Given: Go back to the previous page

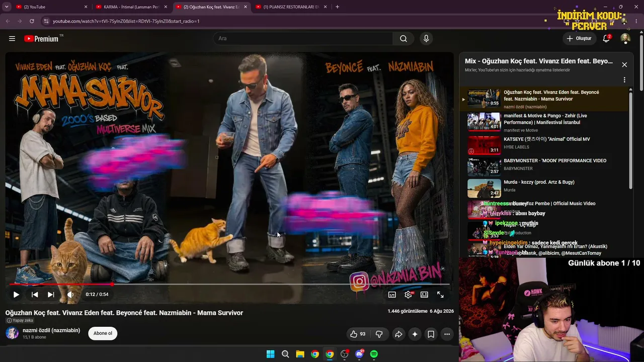Looking at the screenshot, I should pyautogui.click(x=8, y=21).
